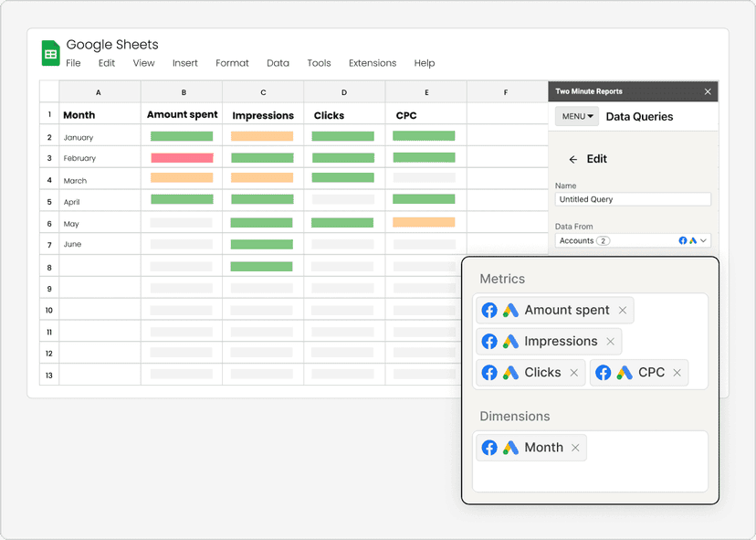
Task: Click the Google Ads icon on the Impressions metric
Action: tap(510, 341)
